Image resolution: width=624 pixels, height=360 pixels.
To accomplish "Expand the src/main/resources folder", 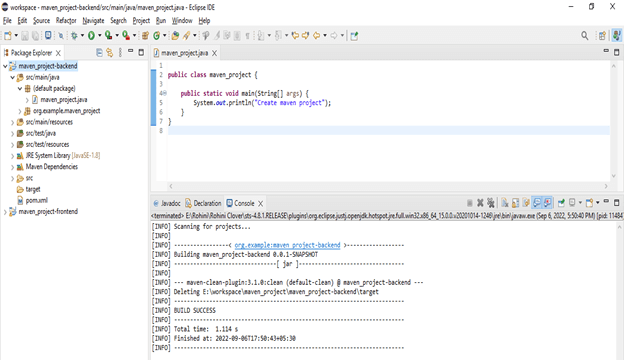I will 12,122.
